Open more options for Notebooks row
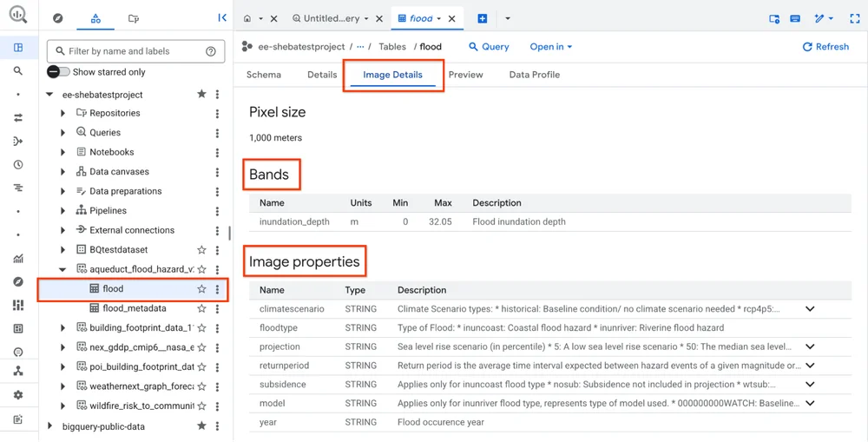This screenshot has width=868, height=442. coord(218,152)
